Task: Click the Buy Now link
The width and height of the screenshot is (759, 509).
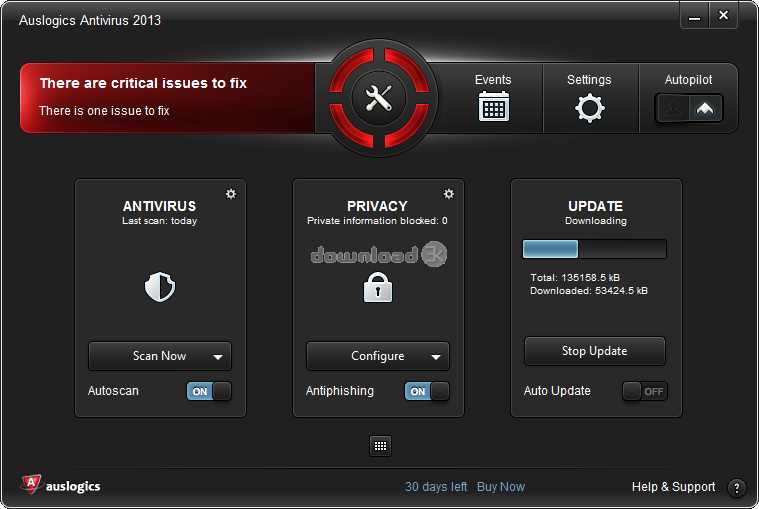Action: [x=501, y=487]
